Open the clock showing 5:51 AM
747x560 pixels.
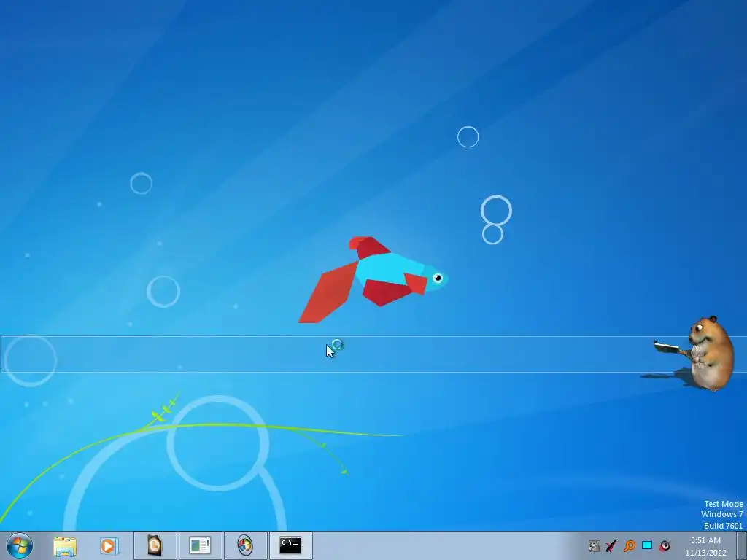[705, 546]
